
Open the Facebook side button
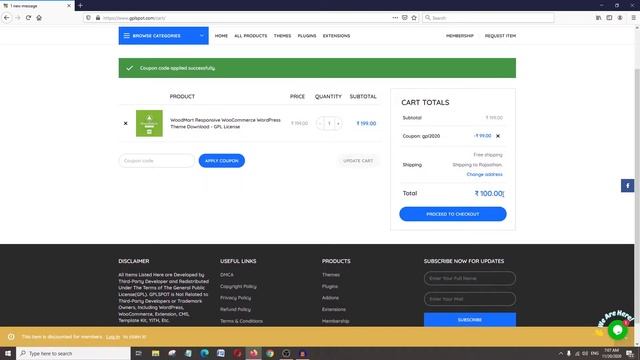pos(627,186)
